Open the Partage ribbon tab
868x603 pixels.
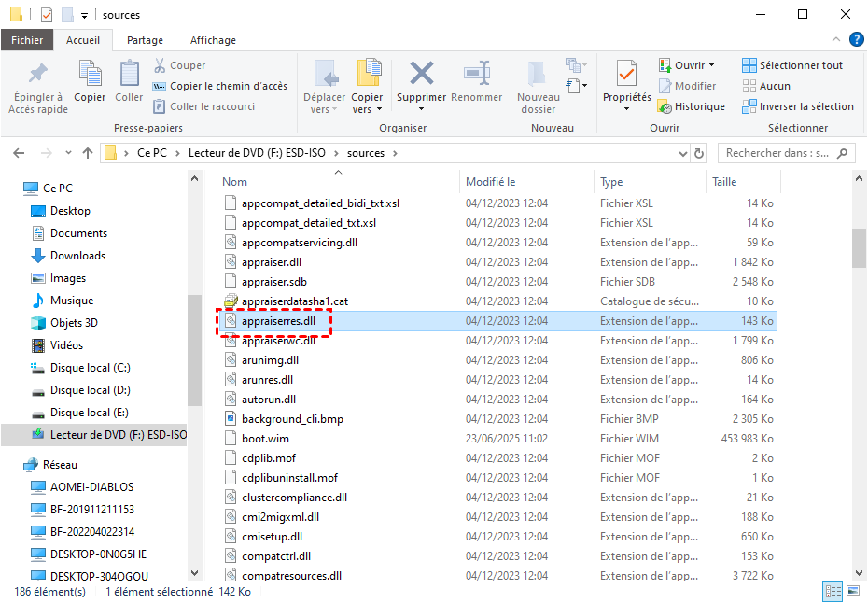[x=145, y=40]
